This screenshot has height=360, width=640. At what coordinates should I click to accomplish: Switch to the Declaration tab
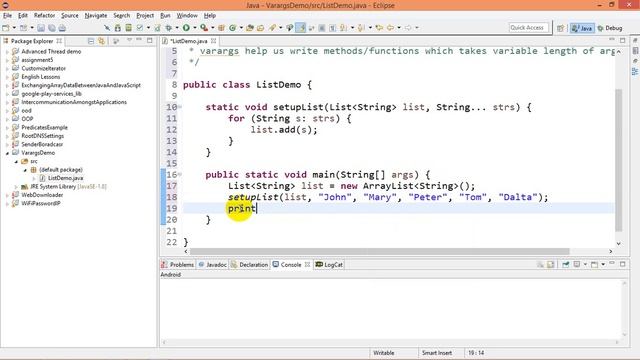(x=249, y=264)
